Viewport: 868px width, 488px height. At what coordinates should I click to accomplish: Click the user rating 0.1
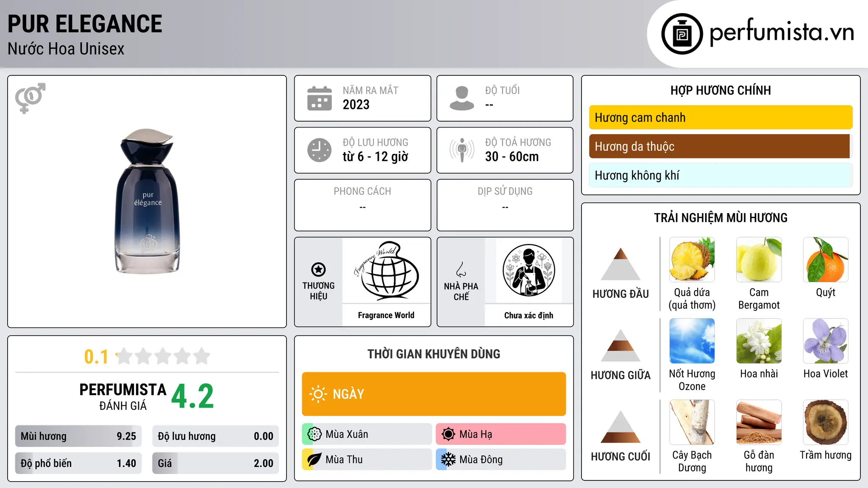click(x=96, y=357)
